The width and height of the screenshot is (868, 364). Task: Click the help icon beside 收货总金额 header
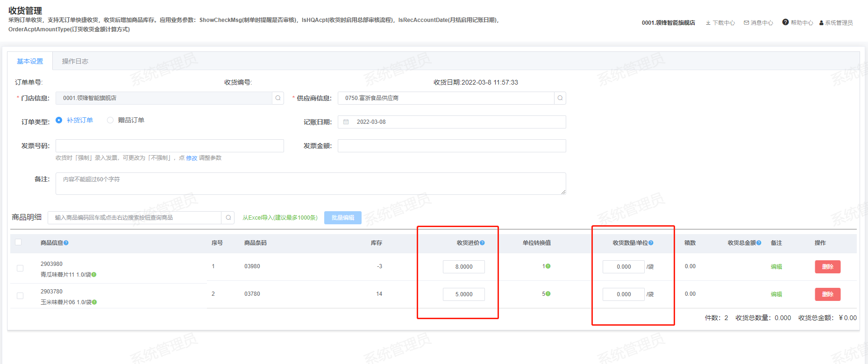759,243
